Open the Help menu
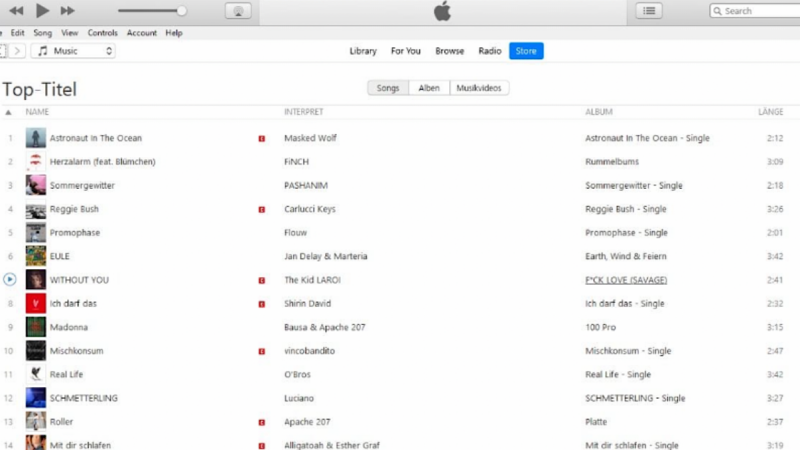Screen dimensions: 800x450 point(173,33)
